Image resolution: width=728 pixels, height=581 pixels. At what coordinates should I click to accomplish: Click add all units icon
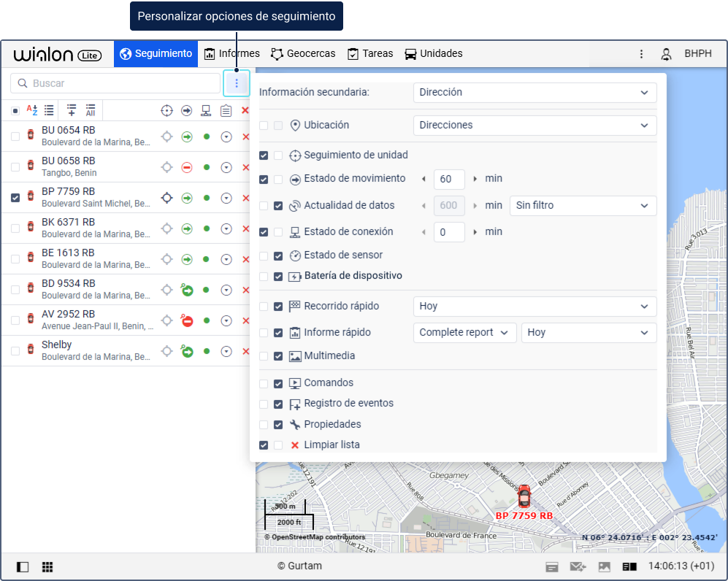click(x=90, y=110)
